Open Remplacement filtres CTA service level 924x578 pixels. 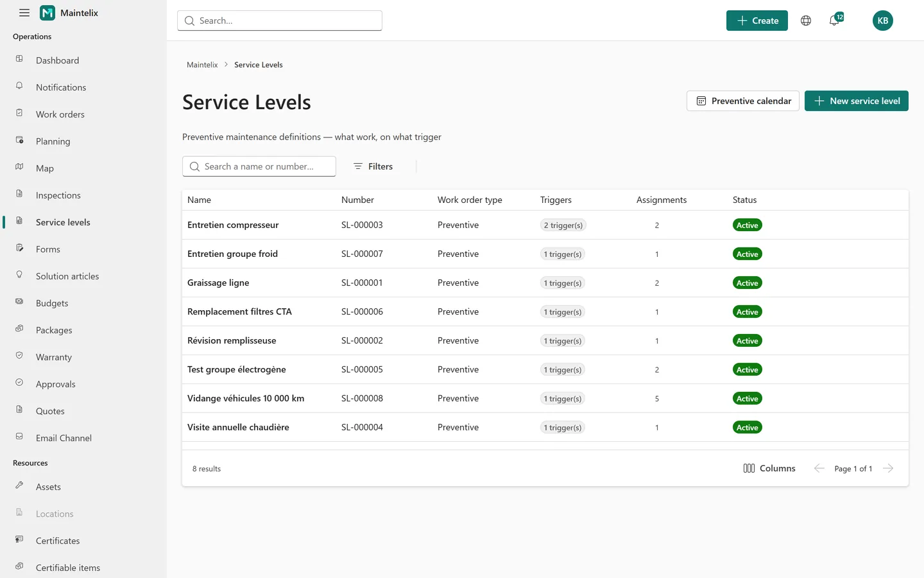click(239, 311)
